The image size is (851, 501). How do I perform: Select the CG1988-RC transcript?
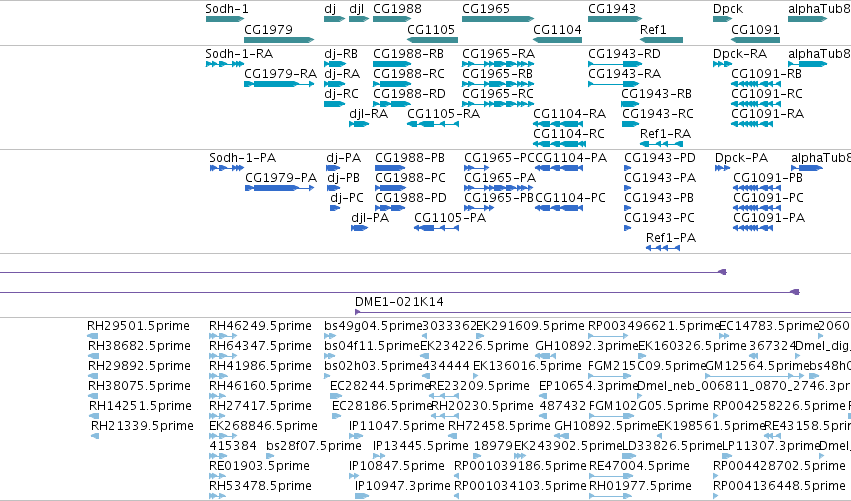[392, 84]
